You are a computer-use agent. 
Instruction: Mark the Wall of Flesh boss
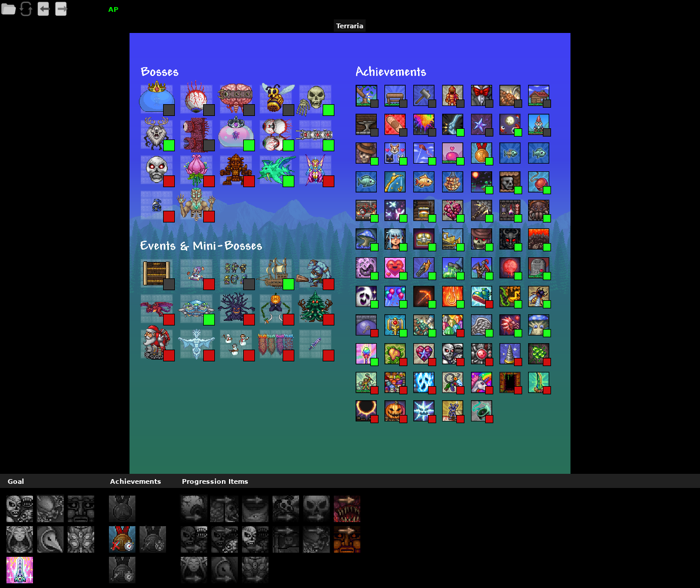[197, 134]
